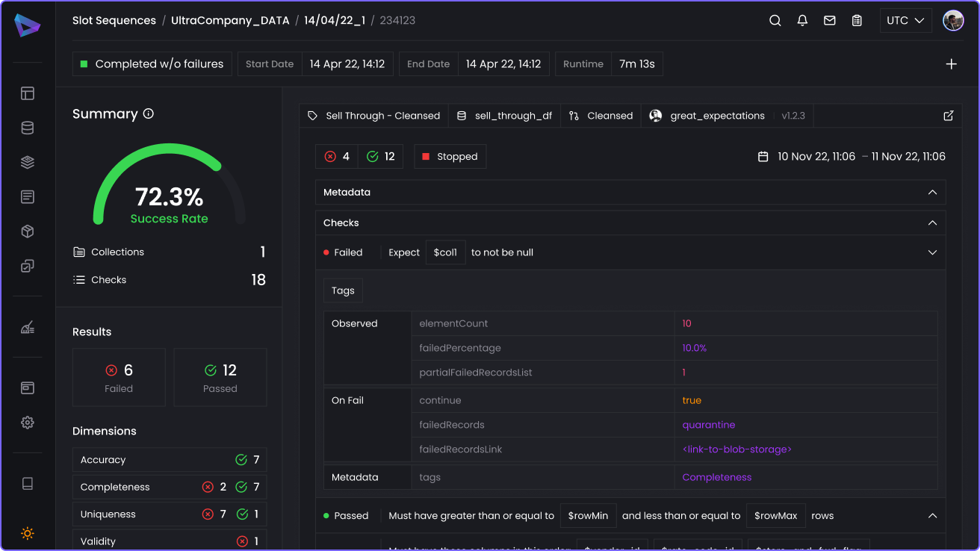
Task: Open the link-to-blob-storage link
Action: coord(736,449)
